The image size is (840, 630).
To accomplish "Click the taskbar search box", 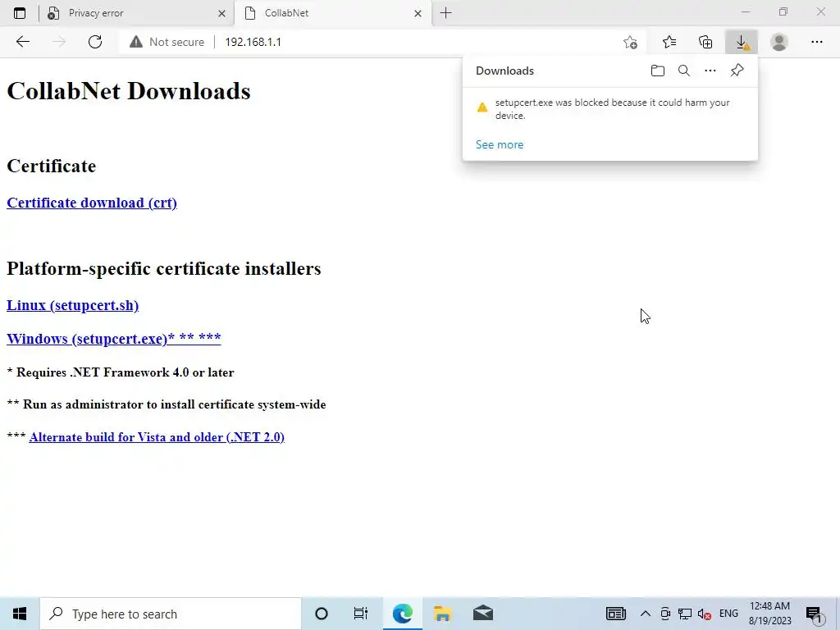I will 171,614.
